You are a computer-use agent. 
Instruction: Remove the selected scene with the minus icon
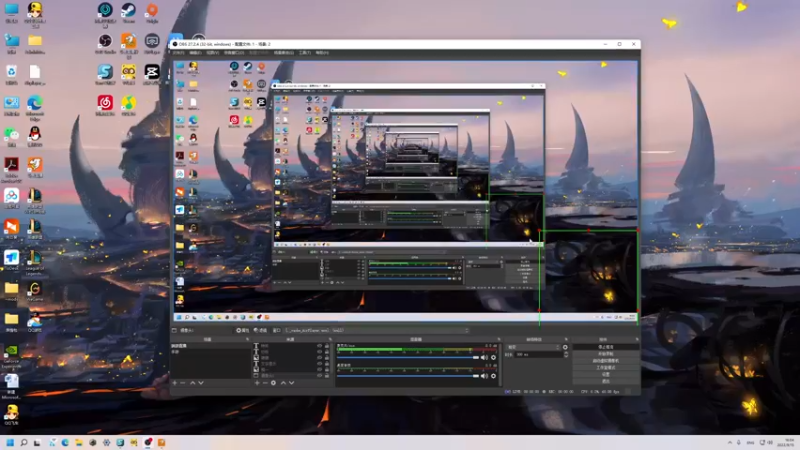(x=183, y=383)
